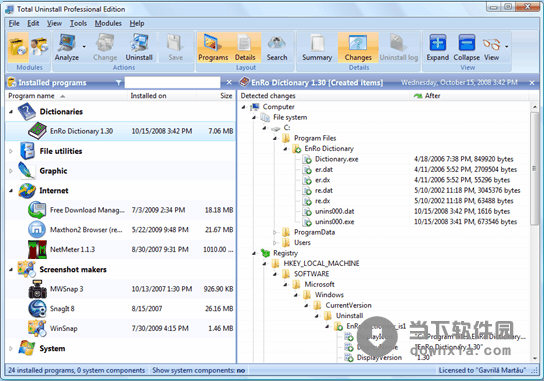Select the Registry tree node
The width and height of the screenshot is (544, 381).
point(285,253)
